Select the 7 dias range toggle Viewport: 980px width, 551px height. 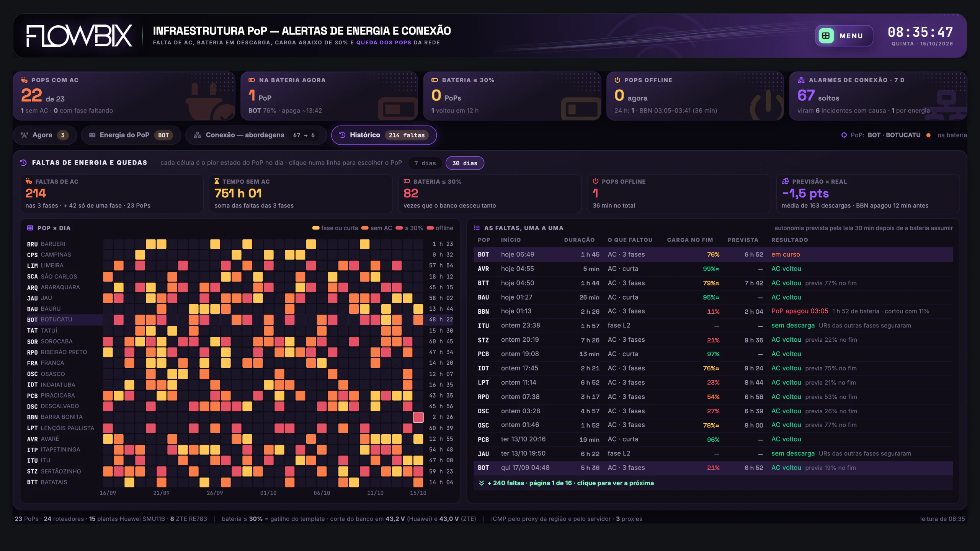(425, 163)
